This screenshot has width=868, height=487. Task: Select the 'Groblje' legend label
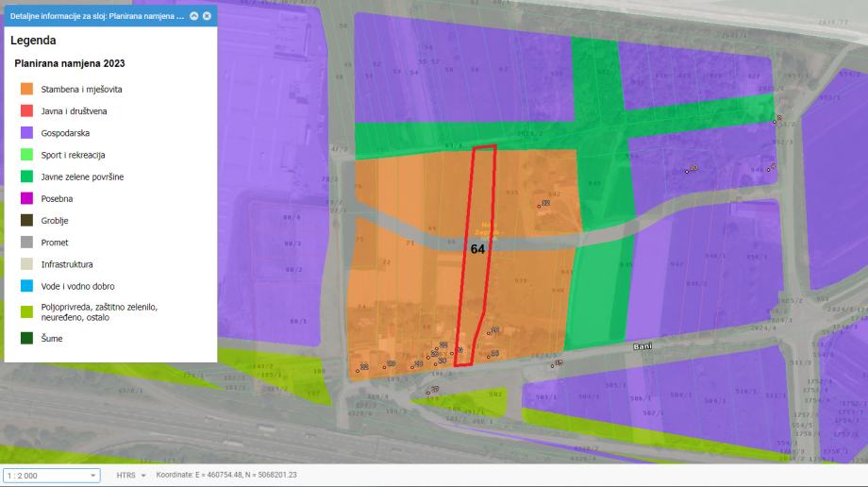click(55, 221)
